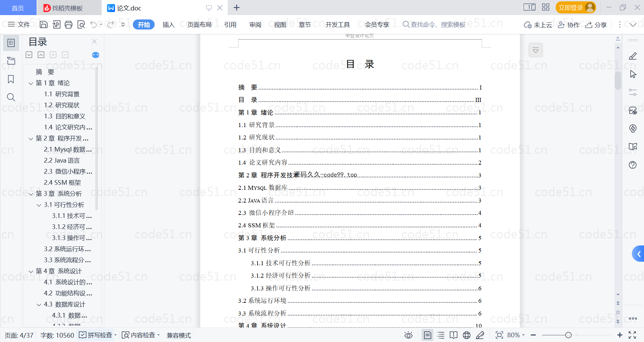Click the edit mode pencil icon in status bar
This screenshot has height=342, width=644.
[x=480, y=335]
